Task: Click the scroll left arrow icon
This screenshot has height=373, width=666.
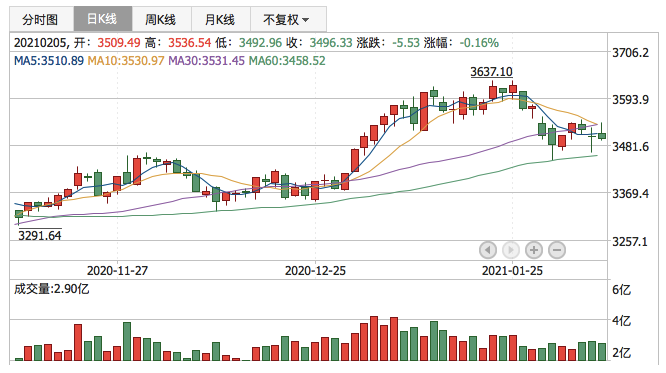Action: tap(488, 250)
